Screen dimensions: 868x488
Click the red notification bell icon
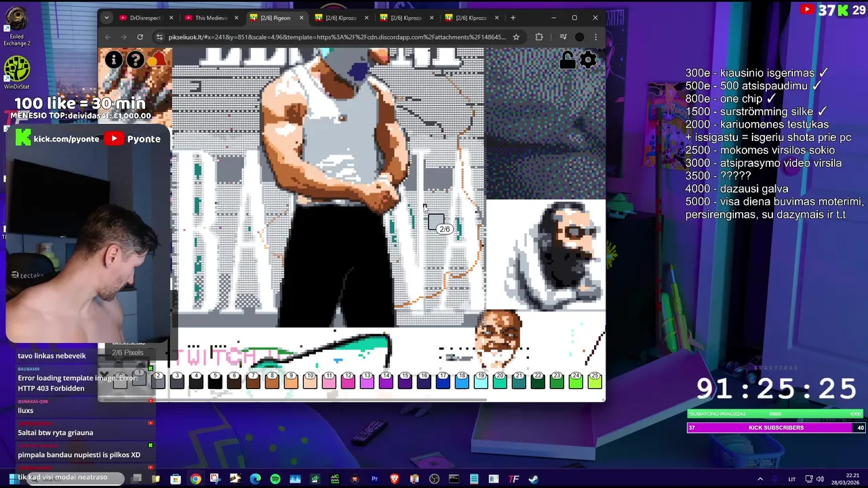[x=157, y=60]
